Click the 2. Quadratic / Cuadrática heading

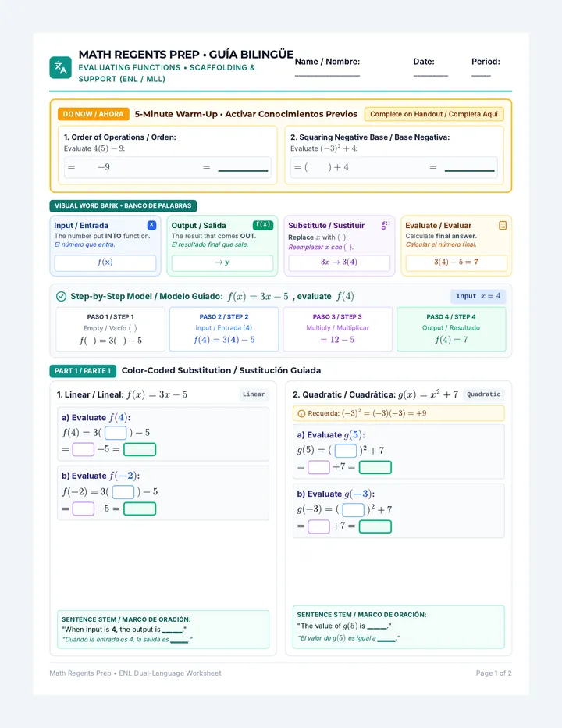[x=375, y=394]
